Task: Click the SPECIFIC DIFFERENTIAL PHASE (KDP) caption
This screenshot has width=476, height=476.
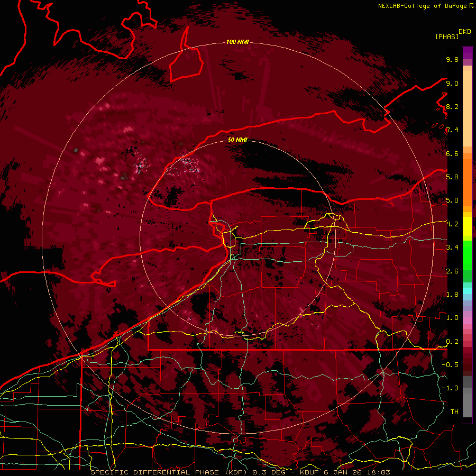Action: coord(168,472)
